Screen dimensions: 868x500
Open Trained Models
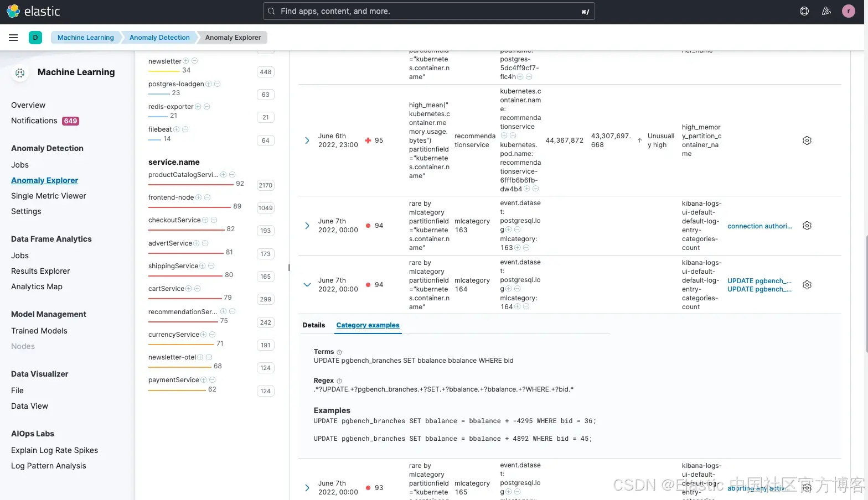39,331
